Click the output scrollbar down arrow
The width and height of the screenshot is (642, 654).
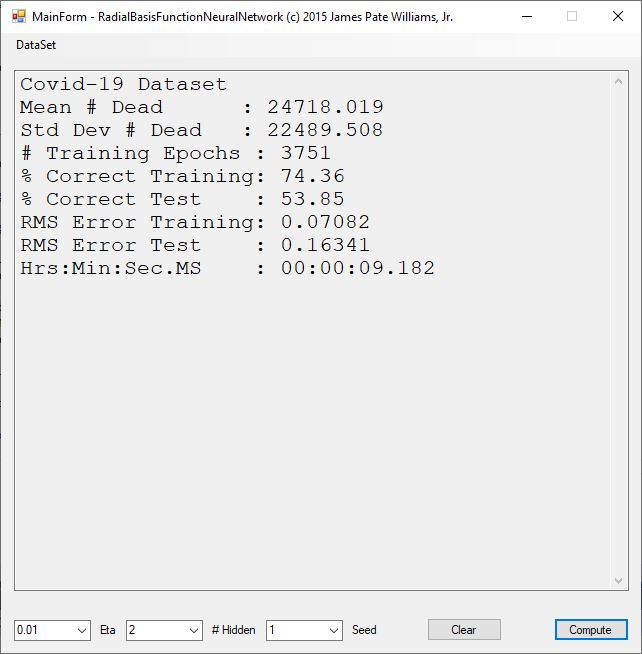[x=619, y=580]
